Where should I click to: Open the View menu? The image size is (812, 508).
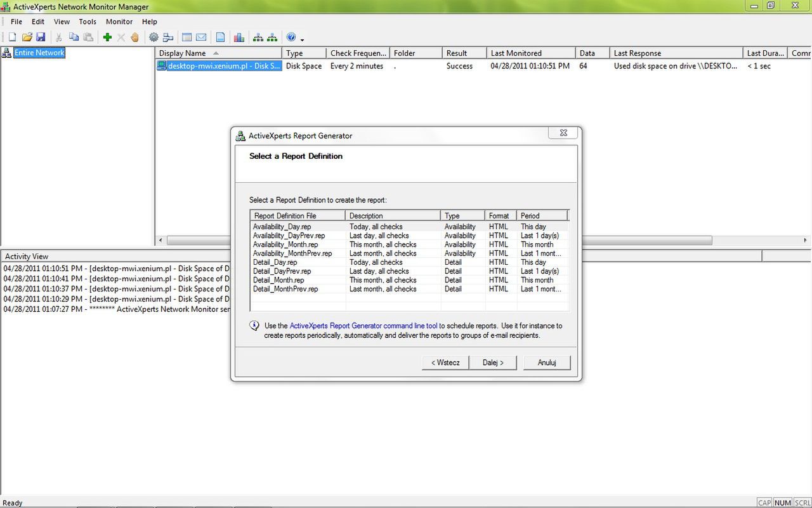click(x=62, y=22)
